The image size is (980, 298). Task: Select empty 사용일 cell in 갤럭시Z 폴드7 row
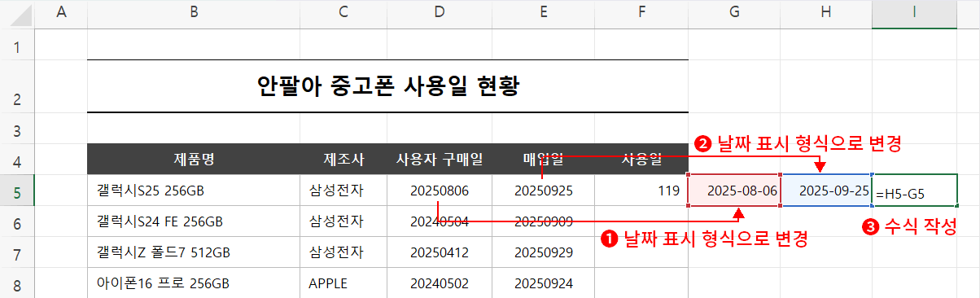pos(641,252)
